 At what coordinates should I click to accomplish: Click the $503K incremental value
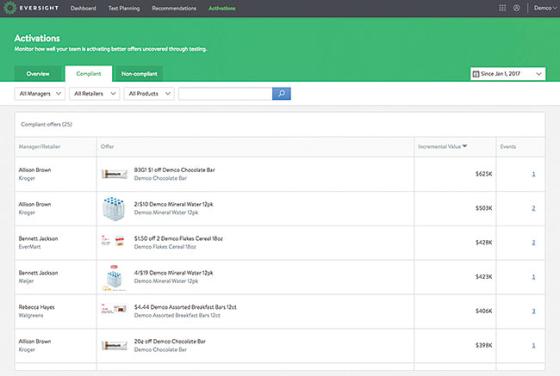tap(484, 208)
